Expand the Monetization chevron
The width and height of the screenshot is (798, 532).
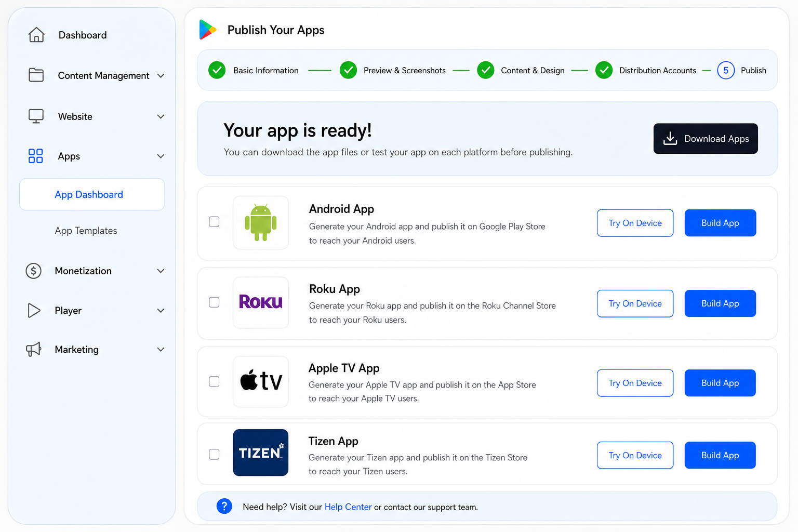tap(161, 271)
